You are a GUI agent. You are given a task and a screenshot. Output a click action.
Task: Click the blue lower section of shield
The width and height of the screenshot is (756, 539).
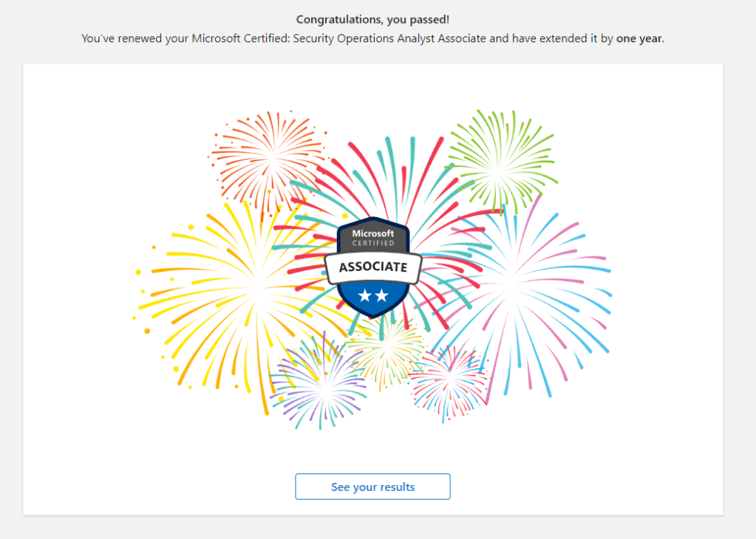(373, 303)
